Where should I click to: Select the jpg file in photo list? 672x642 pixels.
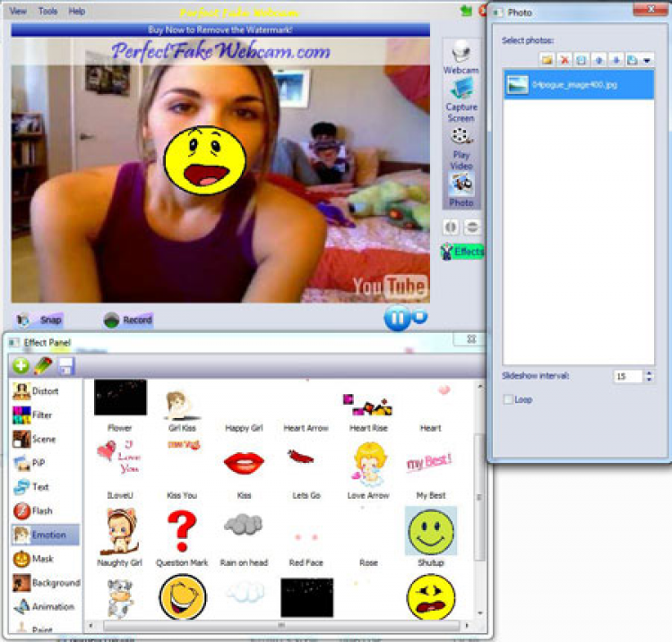click(579, 85)
